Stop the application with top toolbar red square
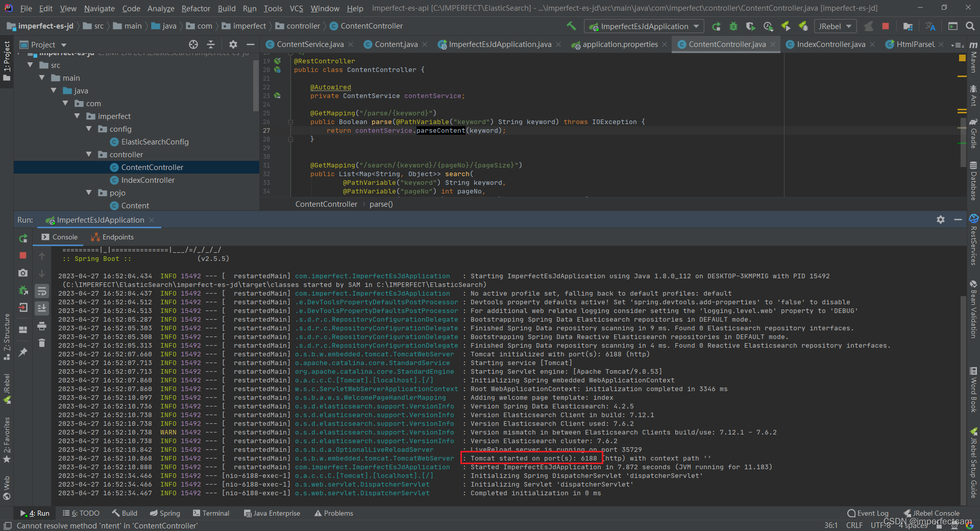980x531 pixels. pos(886,26)
